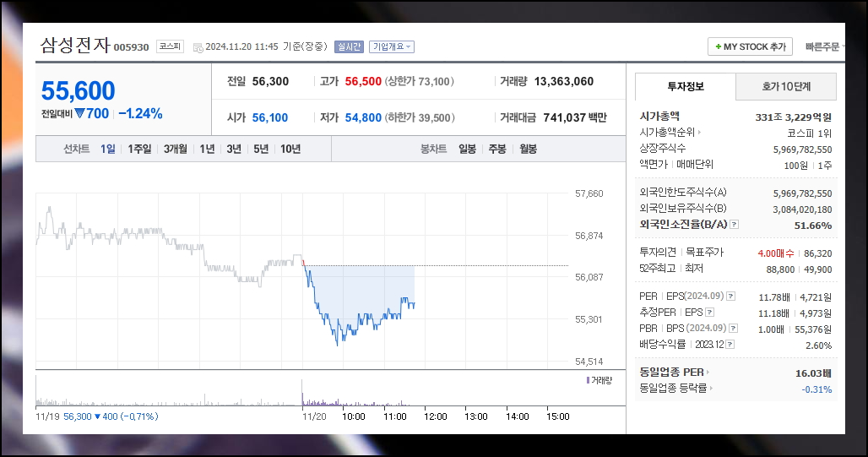Open the 기업개요 dropdown
The width and height of the screenshot is (868, 457).
(392, 47)
